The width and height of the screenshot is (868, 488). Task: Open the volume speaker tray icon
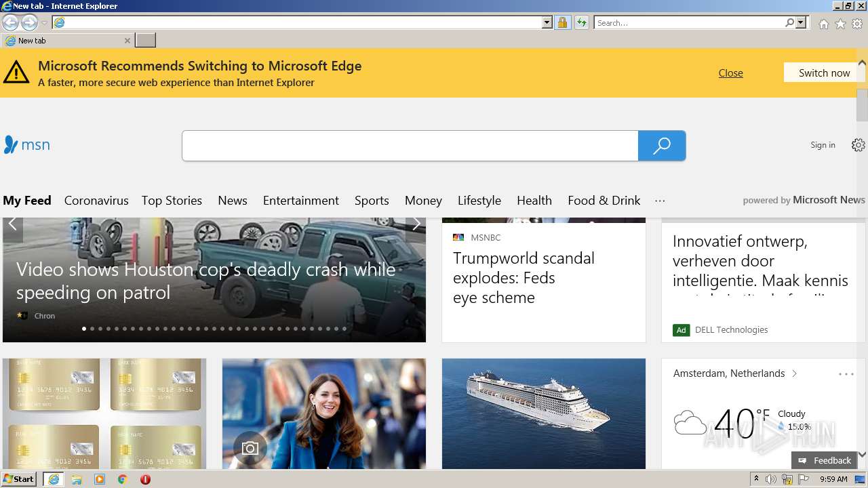(x=771, y=479)
